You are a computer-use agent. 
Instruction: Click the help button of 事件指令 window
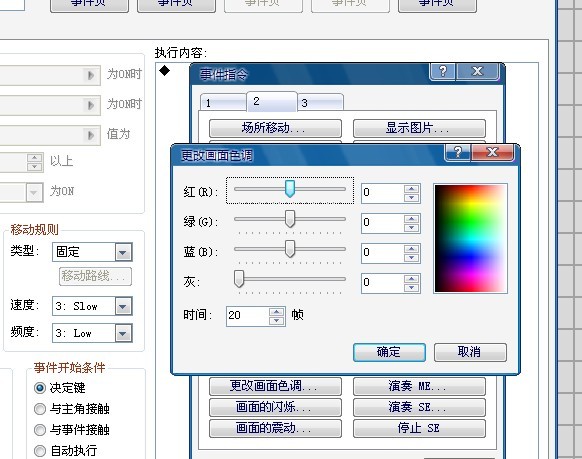point(442,71)
